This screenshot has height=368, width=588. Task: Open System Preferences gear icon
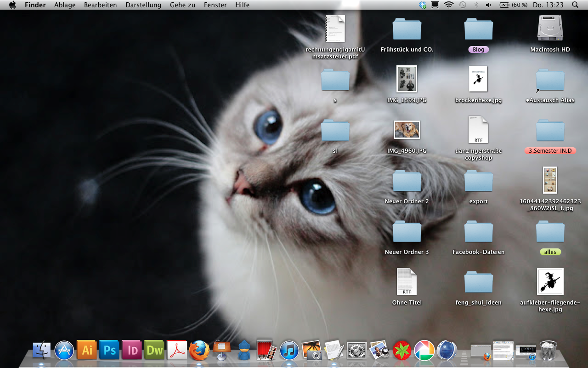(x=356, y=351)
